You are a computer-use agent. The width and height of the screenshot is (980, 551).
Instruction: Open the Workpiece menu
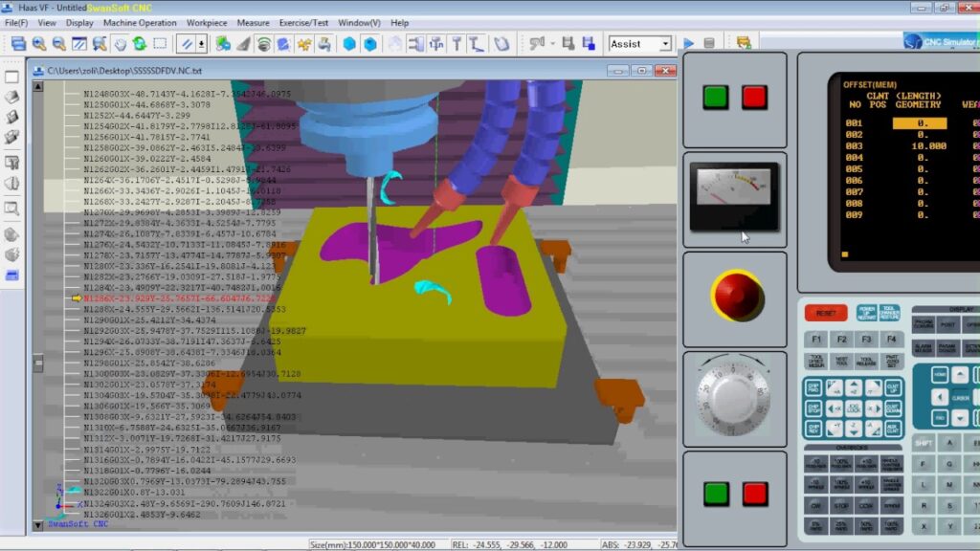(207, 22)
